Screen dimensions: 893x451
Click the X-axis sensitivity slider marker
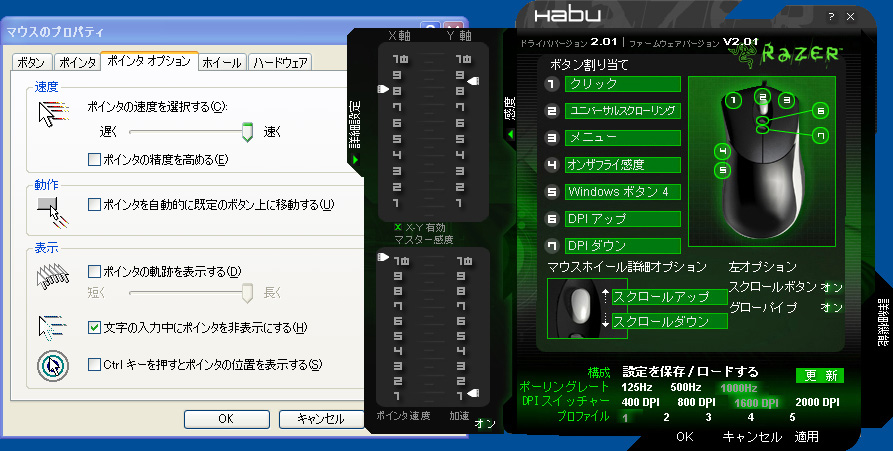coord(383,89)
